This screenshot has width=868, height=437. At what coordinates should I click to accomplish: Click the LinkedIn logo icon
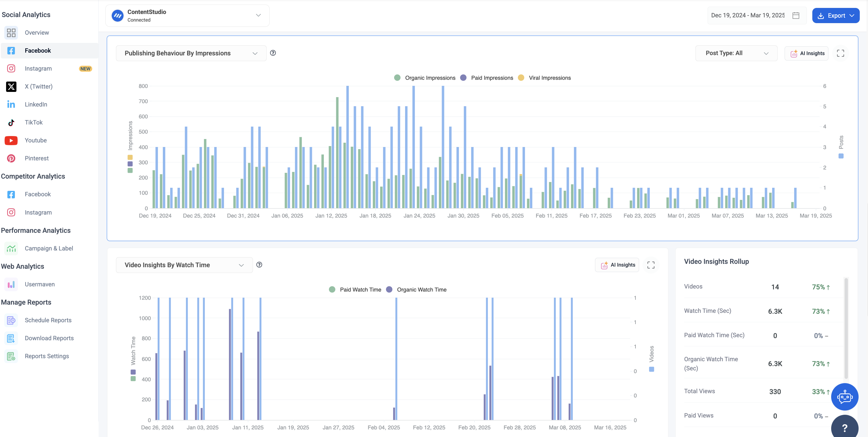(x=11, y=104)
